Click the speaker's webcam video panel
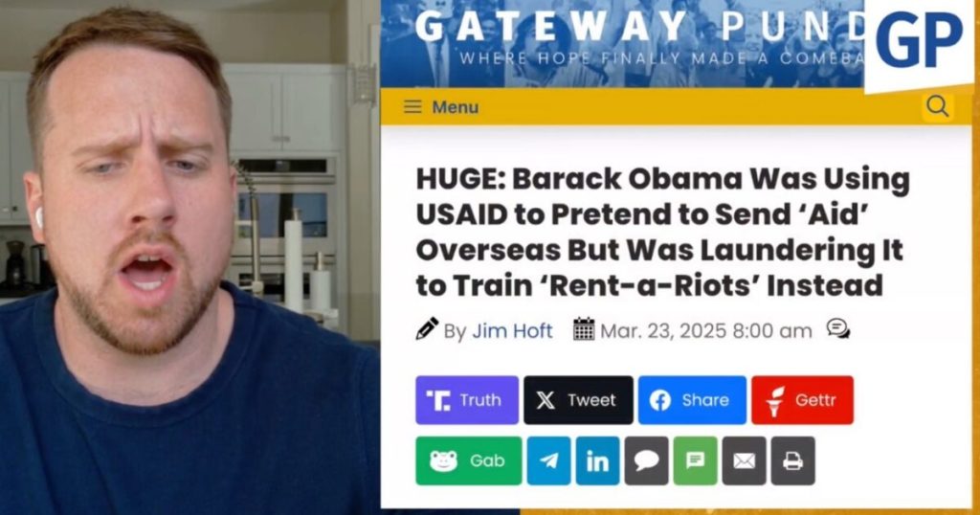Viewport: 980px width, 515px height. pos(189,257)
